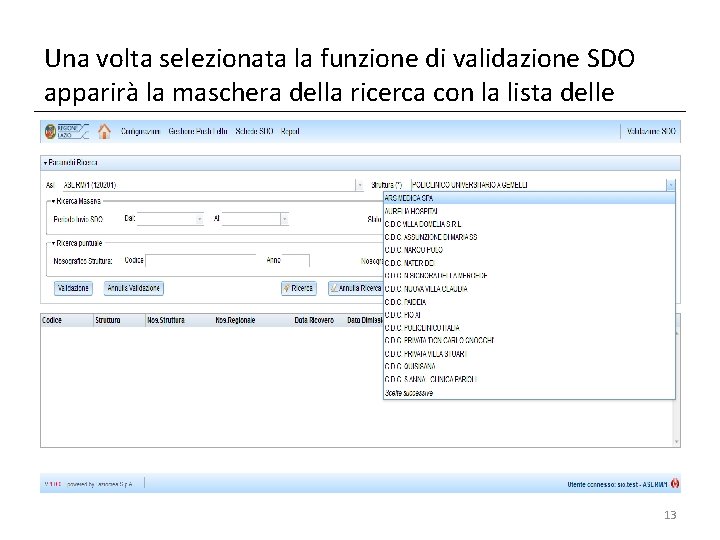Click the red logout icon in footer
720x540 pixels.
(675, 484)
